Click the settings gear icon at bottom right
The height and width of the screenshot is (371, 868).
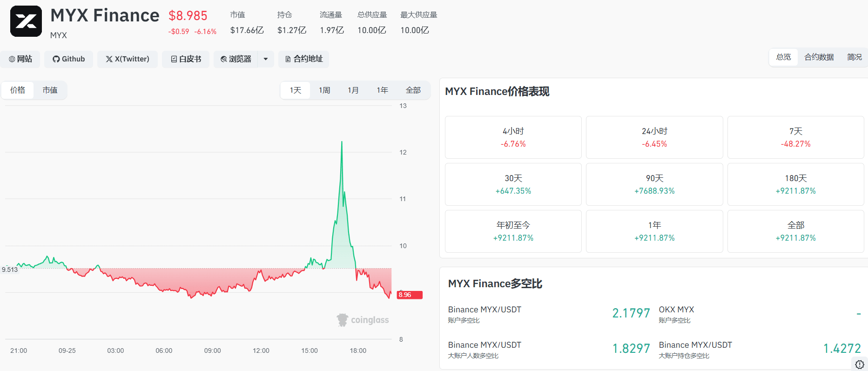click(x=860, y=364)
